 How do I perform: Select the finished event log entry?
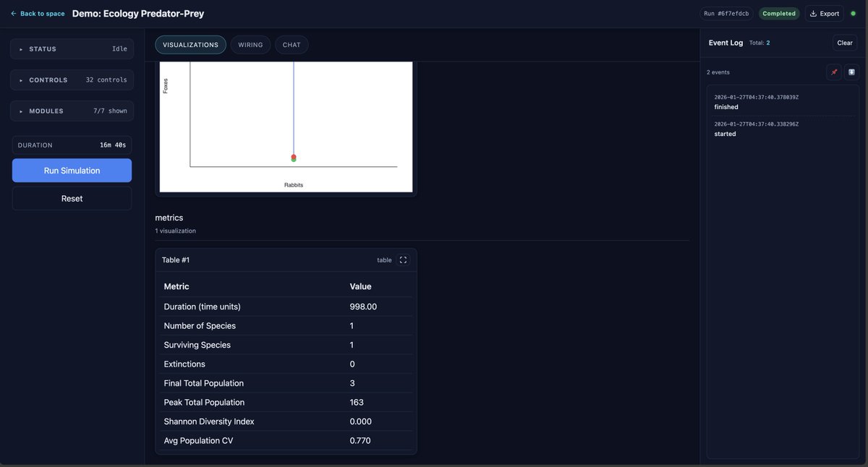783,102
